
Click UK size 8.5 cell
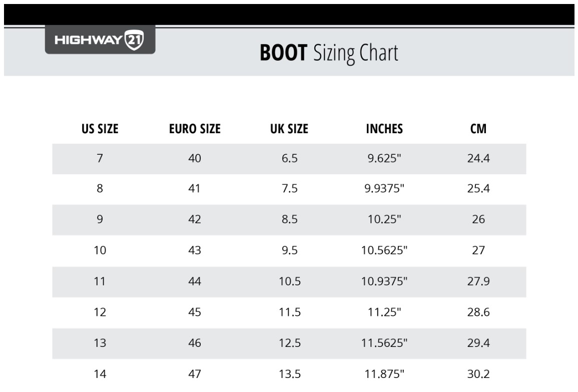click(x=289, y=219)
